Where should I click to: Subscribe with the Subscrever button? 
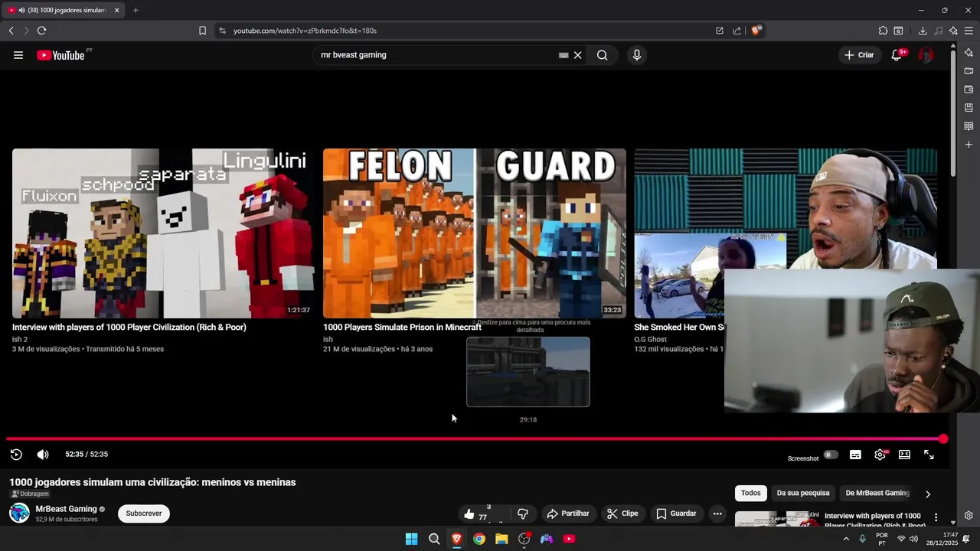point(144,514)
